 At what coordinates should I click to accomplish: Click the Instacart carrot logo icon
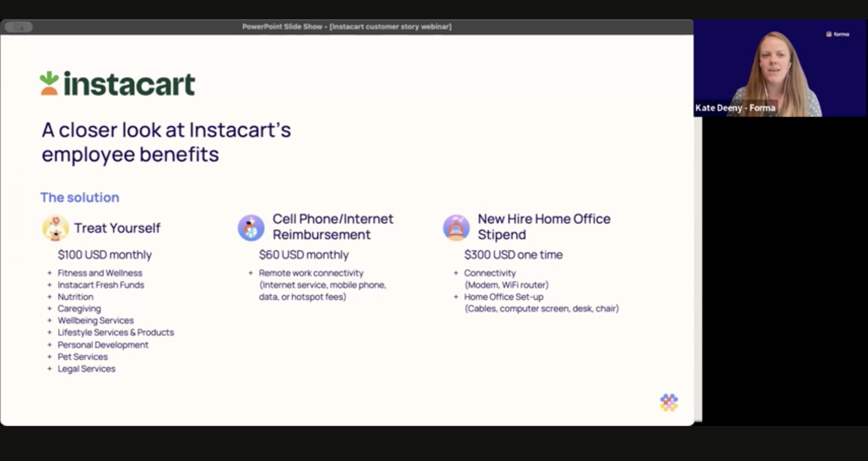coord(49,83)
